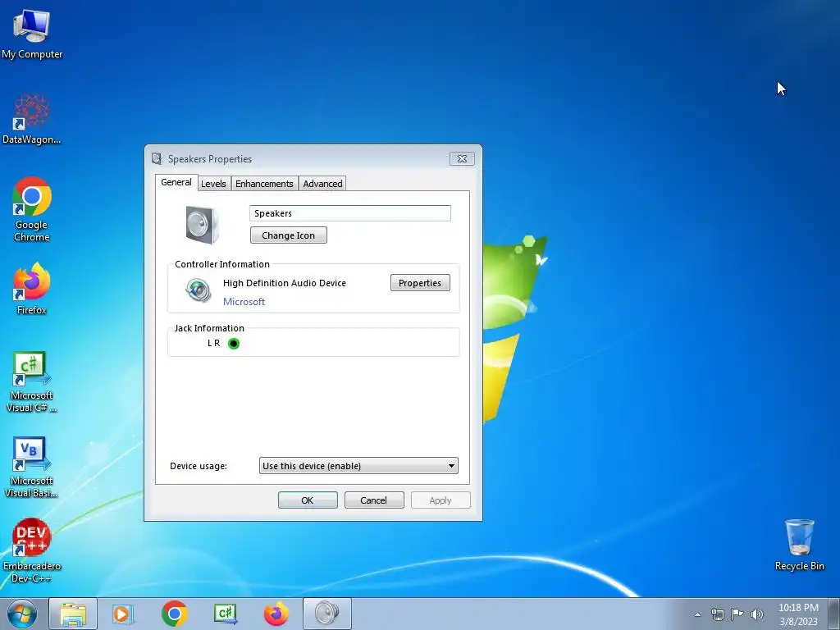Click the Speakers Properties title icon
The width and height of the screenshot is (840, 630).
(157, 158)
